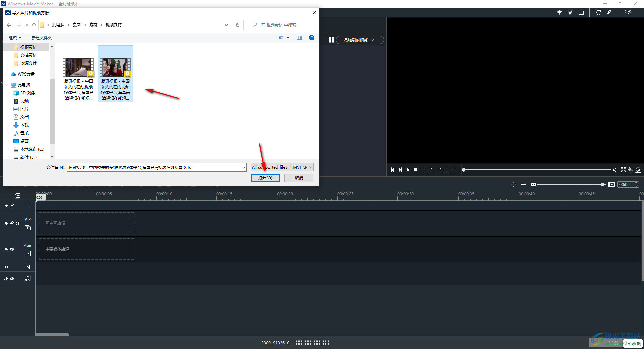Open 文档素材 folder in sidebar
This screenshot has width=644, height=349.
pos(29,55)
